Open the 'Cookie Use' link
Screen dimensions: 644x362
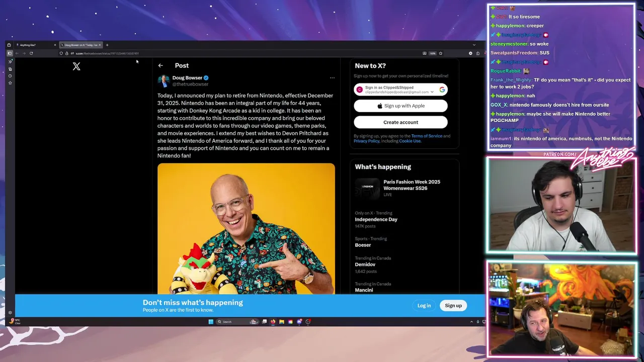tap(410, 141)
